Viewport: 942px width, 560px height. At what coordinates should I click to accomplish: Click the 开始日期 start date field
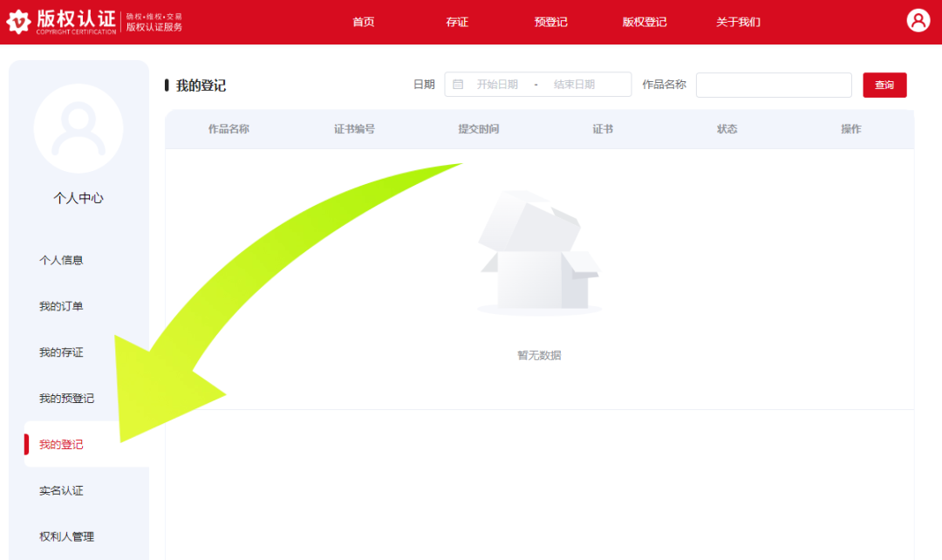[497, 85]
